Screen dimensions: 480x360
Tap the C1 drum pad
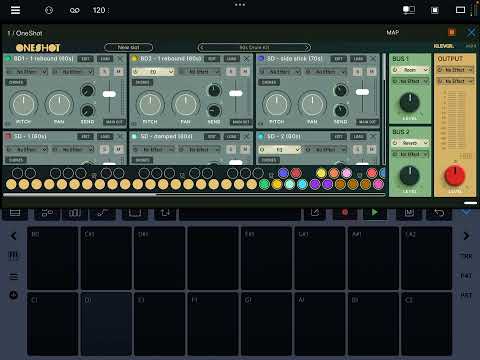[x=53, y=324]
